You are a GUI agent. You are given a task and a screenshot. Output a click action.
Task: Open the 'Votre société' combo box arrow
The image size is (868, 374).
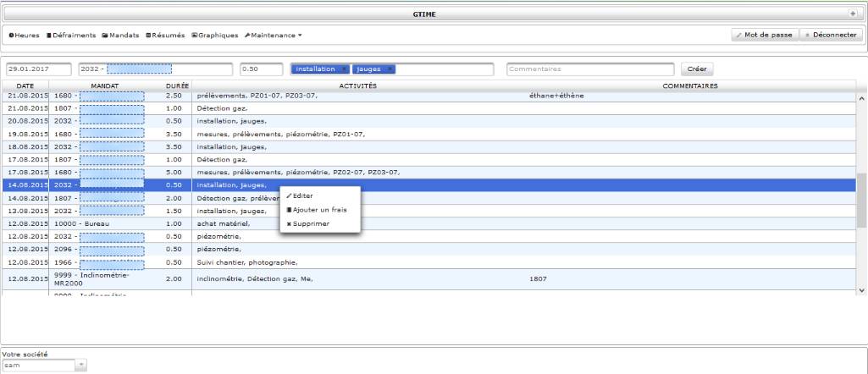[x=81, y=365]
